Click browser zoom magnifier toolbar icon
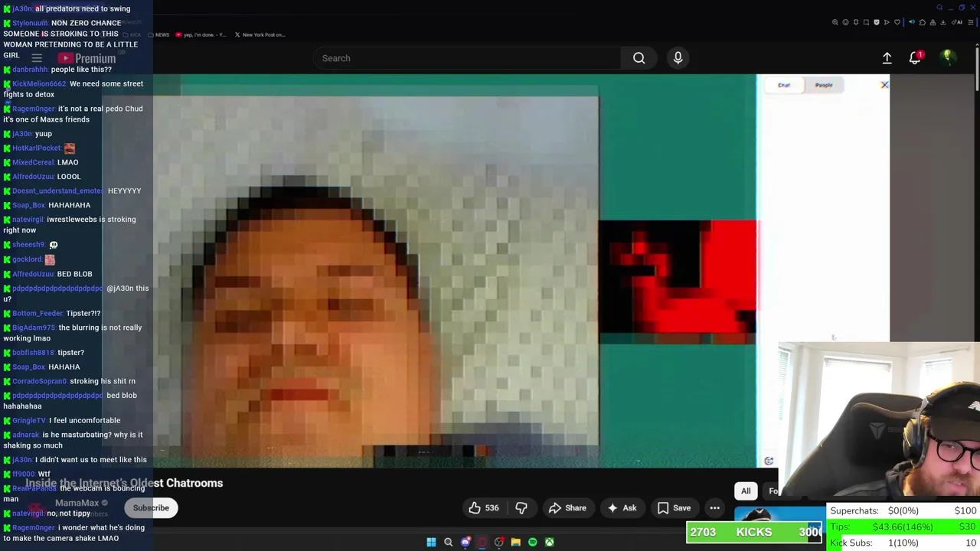 coord(835,22)
